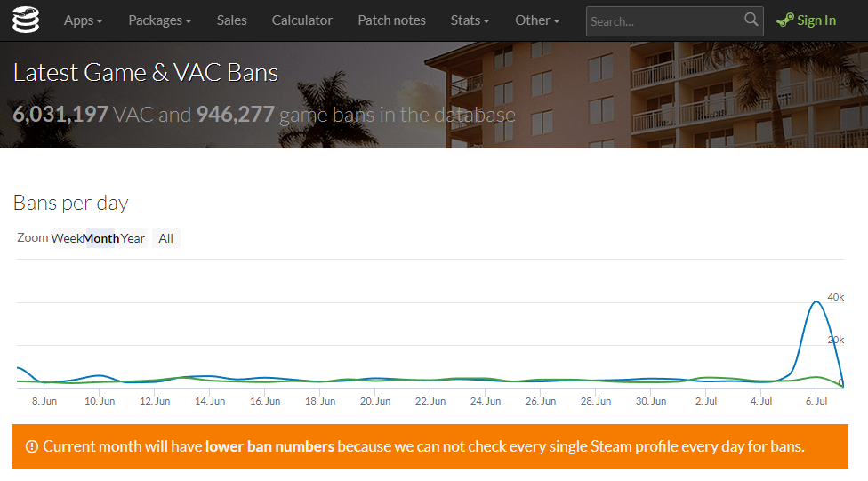Click the 26. Jun axis label
The height and width of the screenshot is (481, 868).
(x=541, y=401)
